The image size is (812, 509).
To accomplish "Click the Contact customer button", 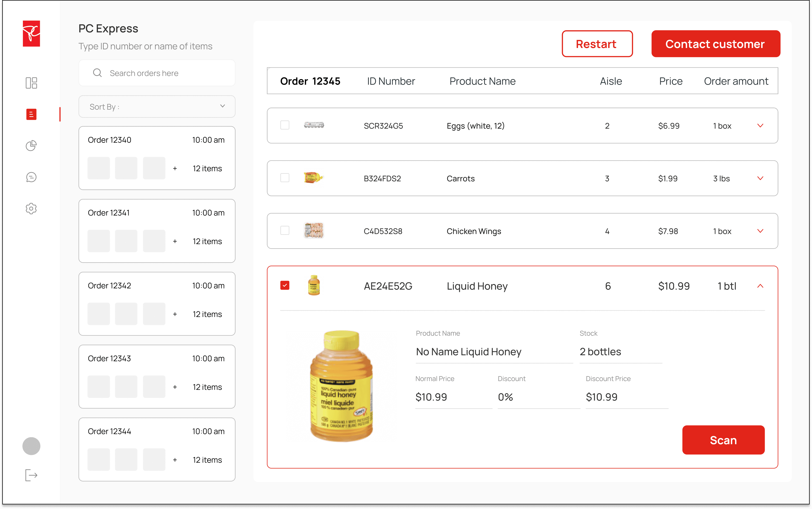I will (715, 44).
